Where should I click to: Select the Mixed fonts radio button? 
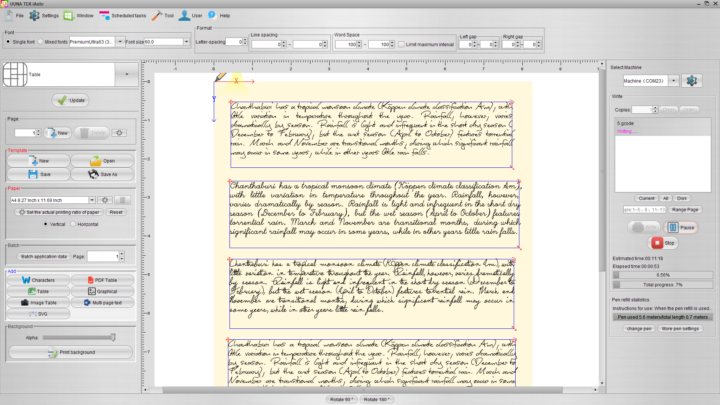(40, 42)
